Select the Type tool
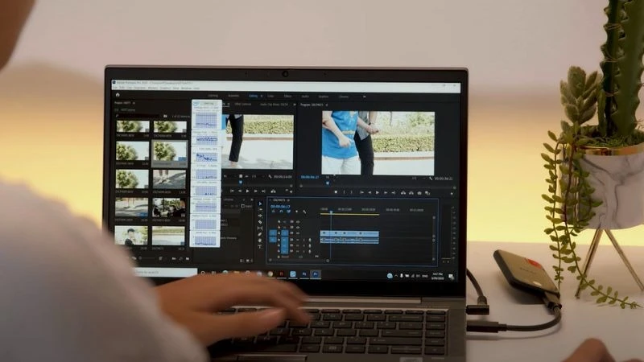Image resolution: width=644 pixels, height=362 pixels. point(260,247)
